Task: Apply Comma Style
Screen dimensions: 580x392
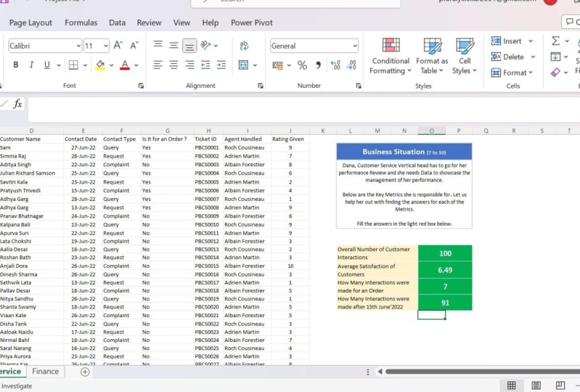Action: (x=318, y=65)
